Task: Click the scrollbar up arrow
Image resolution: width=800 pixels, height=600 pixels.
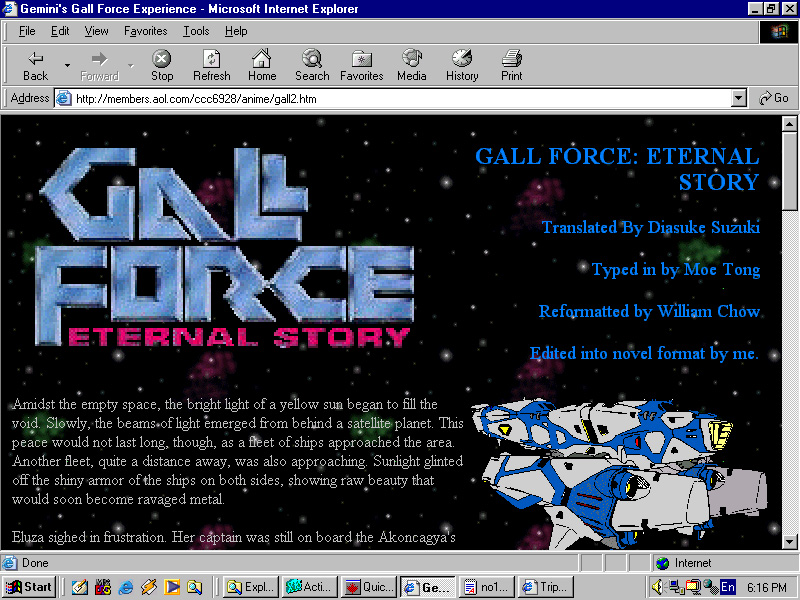Action: [x=789, y=123]
